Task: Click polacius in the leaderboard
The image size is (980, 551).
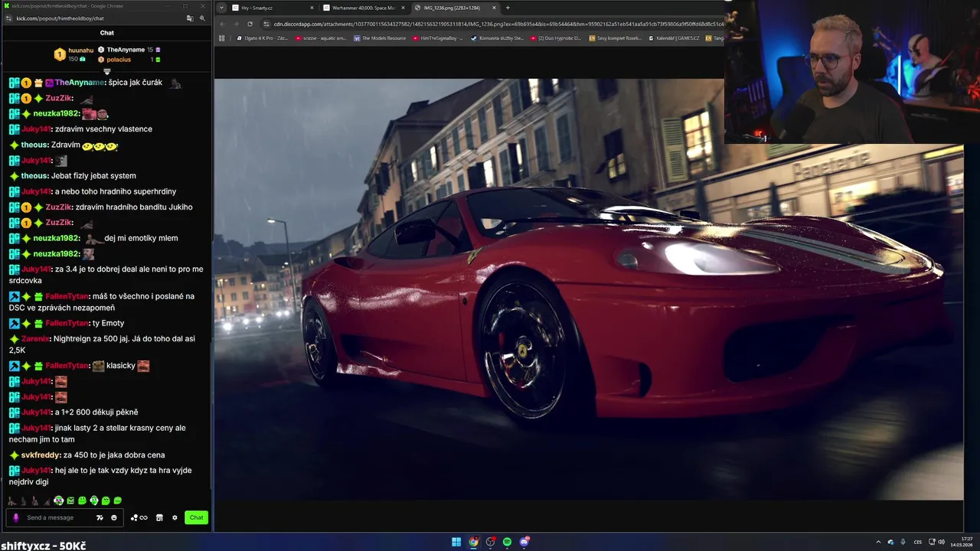Action: [119, 60]
